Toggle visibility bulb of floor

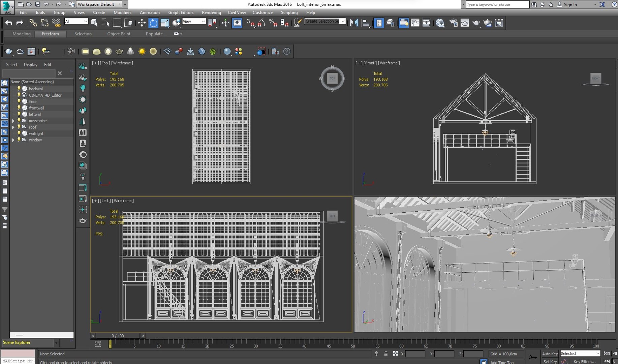click(19, 101)
